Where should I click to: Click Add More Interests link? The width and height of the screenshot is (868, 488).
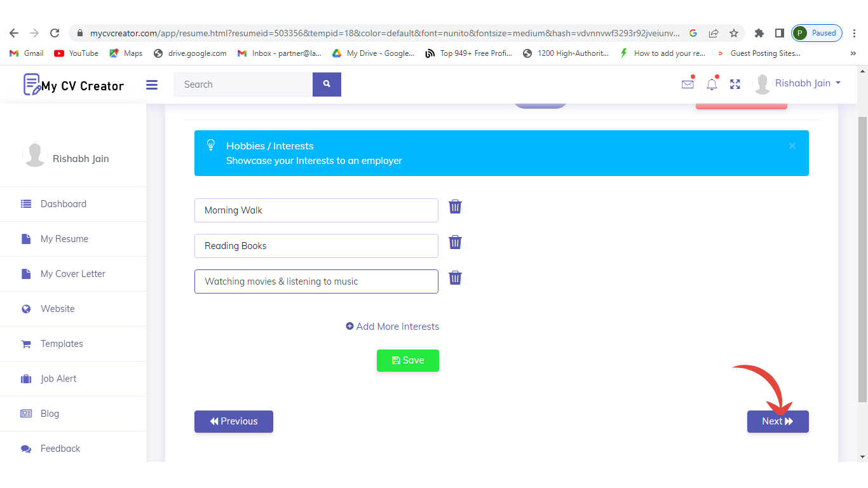click(393, 327)
